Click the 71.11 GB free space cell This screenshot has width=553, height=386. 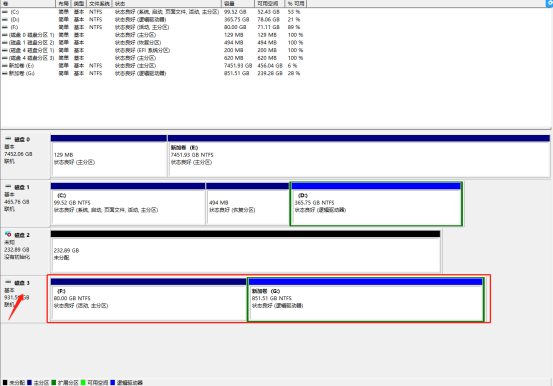268,27
